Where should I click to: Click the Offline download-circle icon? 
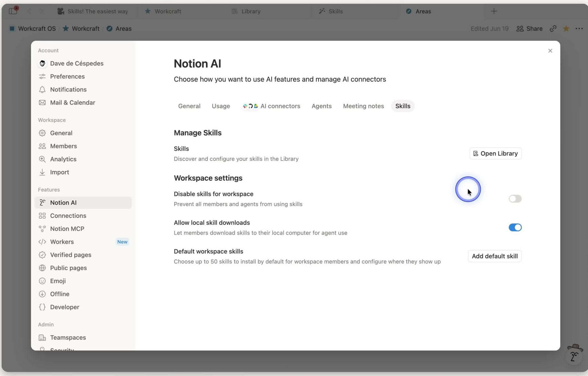(x=42, y=294)
